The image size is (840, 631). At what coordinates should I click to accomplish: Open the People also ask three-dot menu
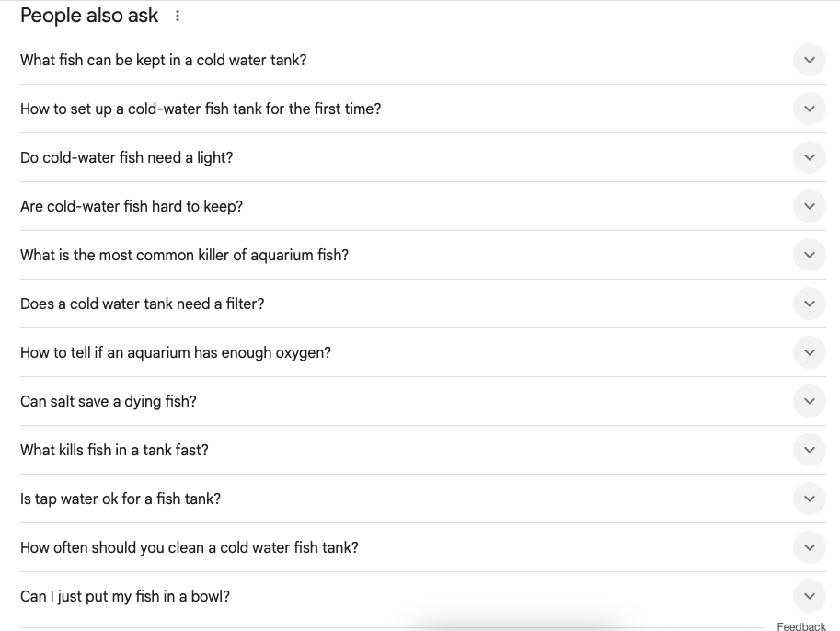(178, 17)
